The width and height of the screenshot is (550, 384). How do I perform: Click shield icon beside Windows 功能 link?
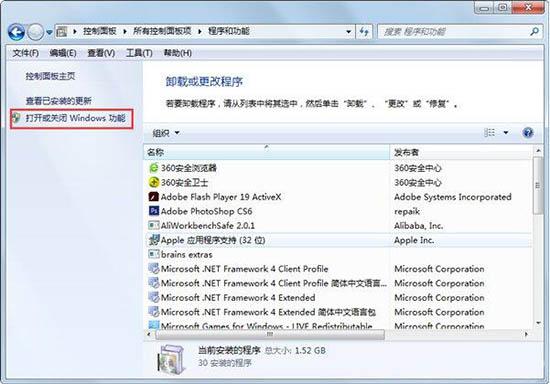[x=16, y=118]
